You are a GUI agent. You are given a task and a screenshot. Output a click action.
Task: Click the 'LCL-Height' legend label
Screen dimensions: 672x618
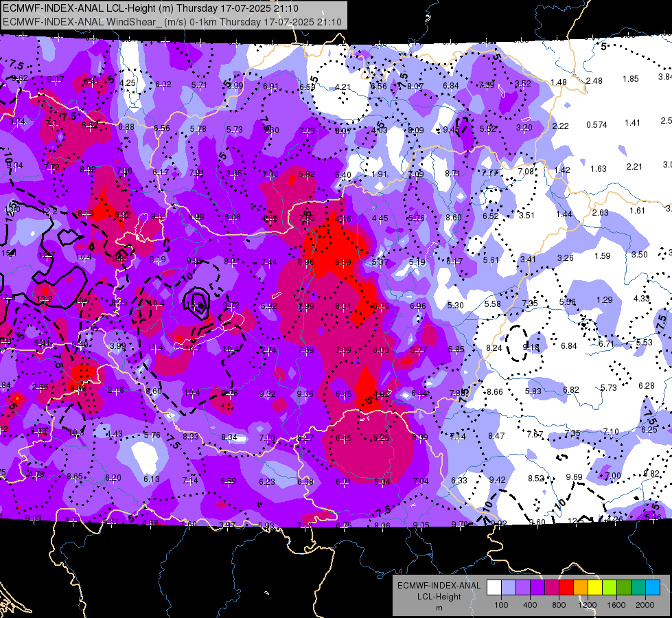click(x=439, y=597)
